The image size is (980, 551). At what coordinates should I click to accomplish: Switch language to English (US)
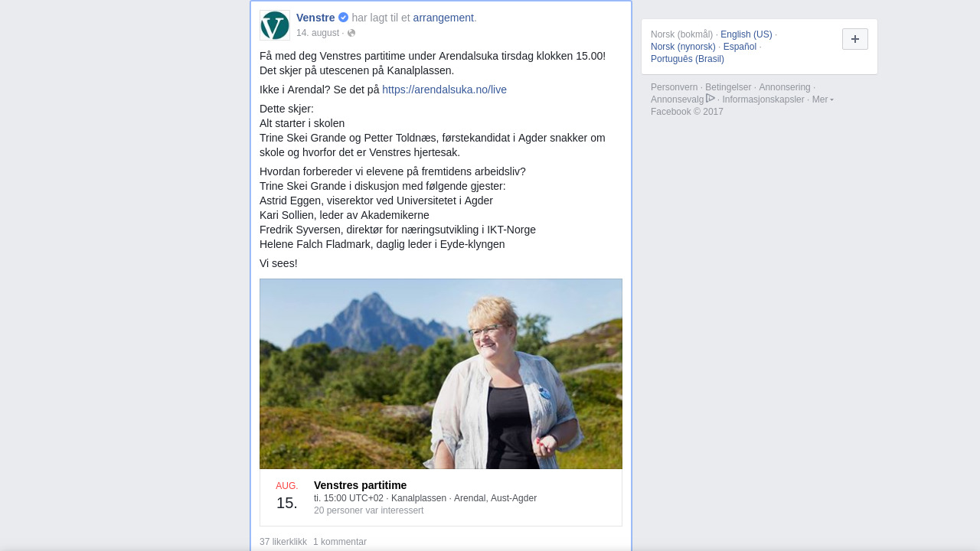tap(746, 34)
